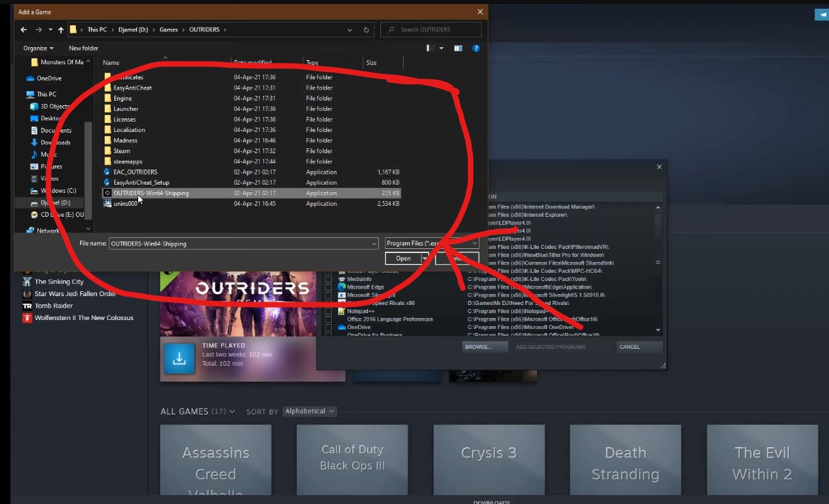This screenshot has height=504, width=829.
Task: Open the Launcher folder
Action: click(x=126, y=109)
